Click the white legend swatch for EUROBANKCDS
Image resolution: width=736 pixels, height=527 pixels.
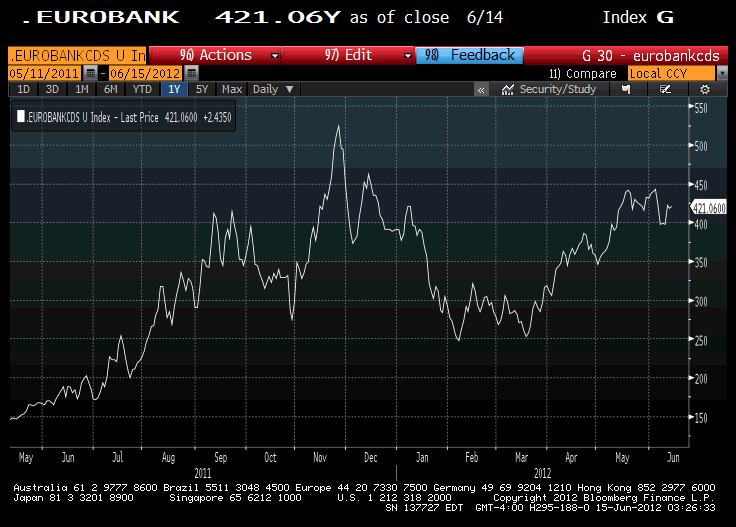click(21, 116)
